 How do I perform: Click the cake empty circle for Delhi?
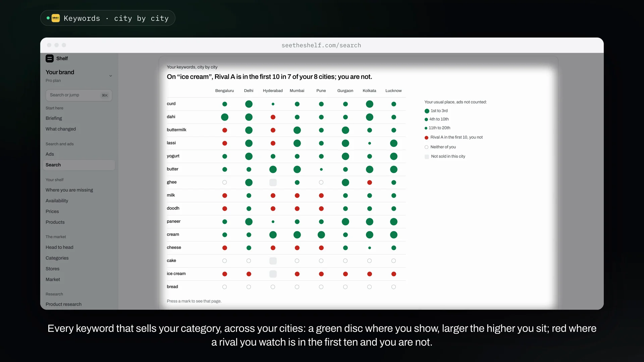pos(249,261)
